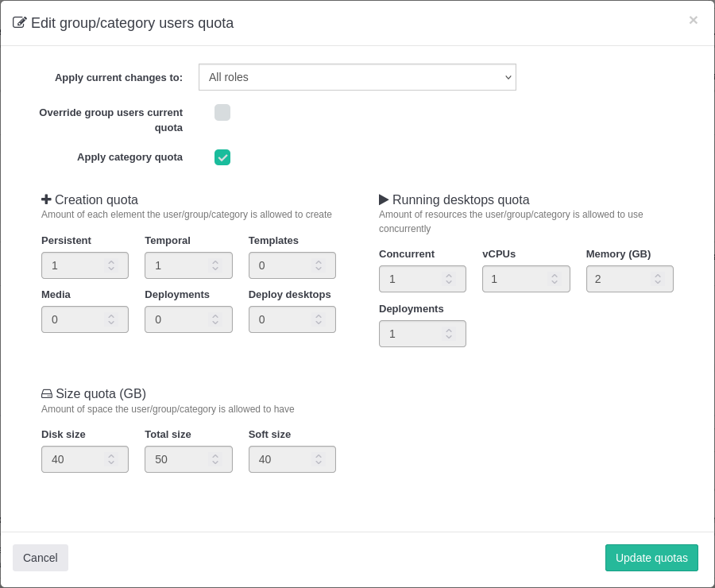Click the edit pencil icon in dialog title
Screen dimensions: 715x588
(x=20, y=22)
